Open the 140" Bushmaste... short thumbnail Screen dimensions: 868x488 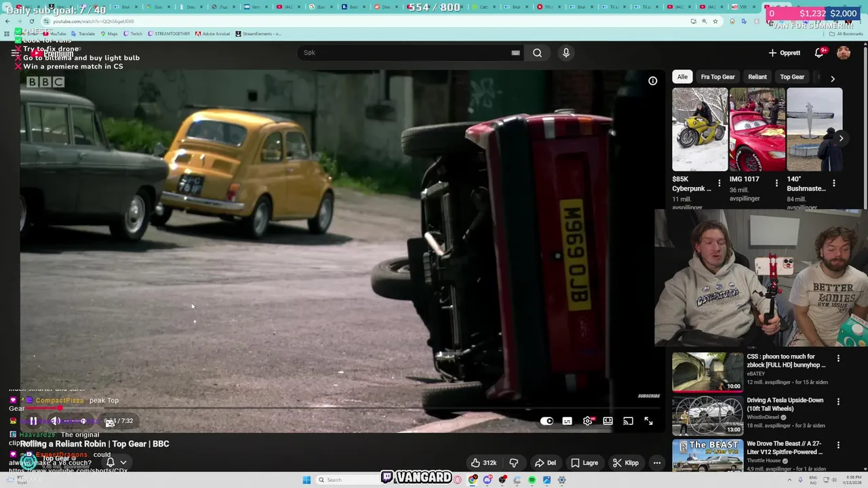click(814, 129)
